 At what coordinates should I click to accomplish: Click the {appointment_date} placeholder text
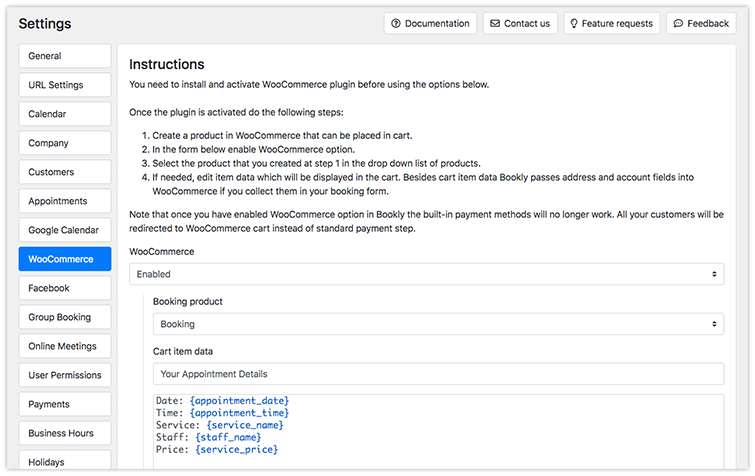point(239,400)
